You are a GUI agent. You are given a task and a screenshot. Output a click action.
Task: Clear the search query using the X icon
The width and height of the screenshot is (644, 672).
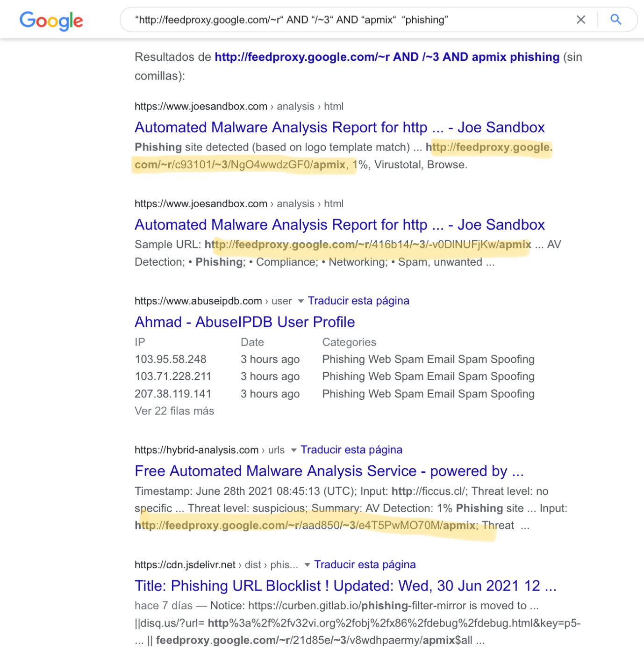[x=581, y=20]
